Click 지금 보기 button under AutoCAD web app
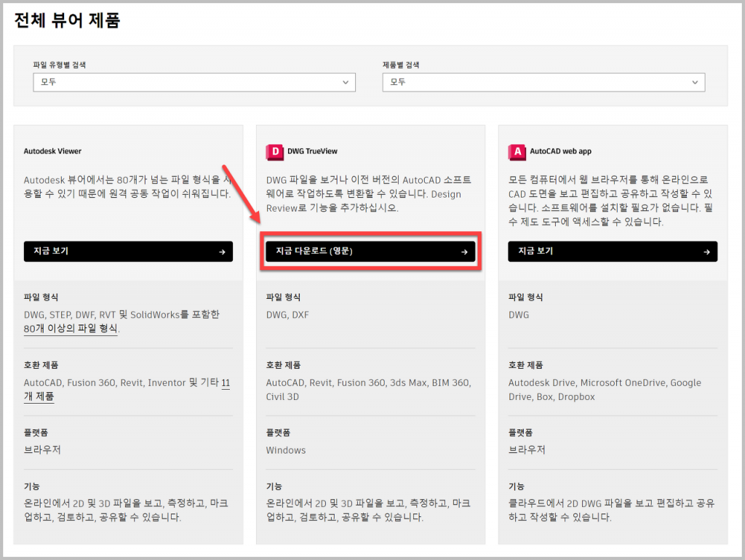The width and height of the screenshot is (745, 560). point(613,251)
